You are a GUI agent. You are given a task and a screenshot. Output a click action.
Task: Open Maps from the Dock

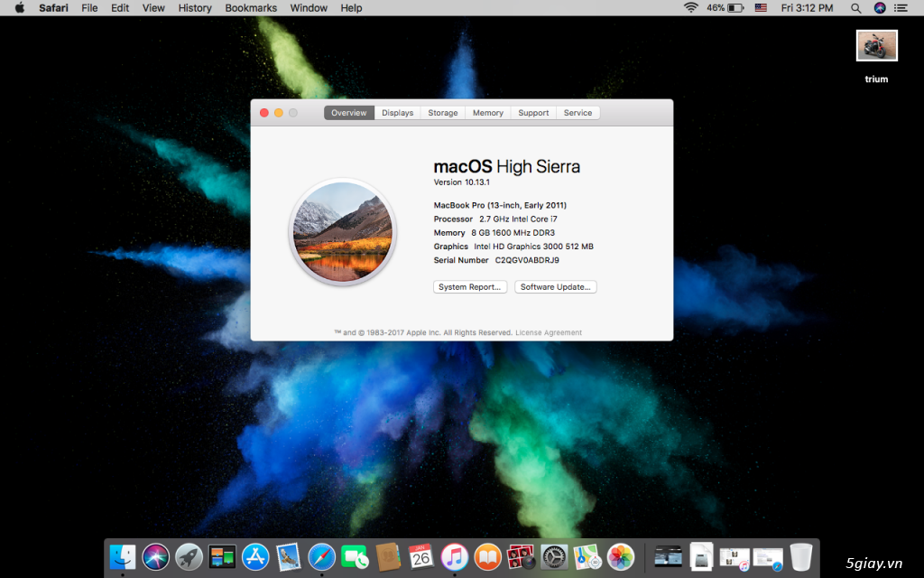coord(587,556)
